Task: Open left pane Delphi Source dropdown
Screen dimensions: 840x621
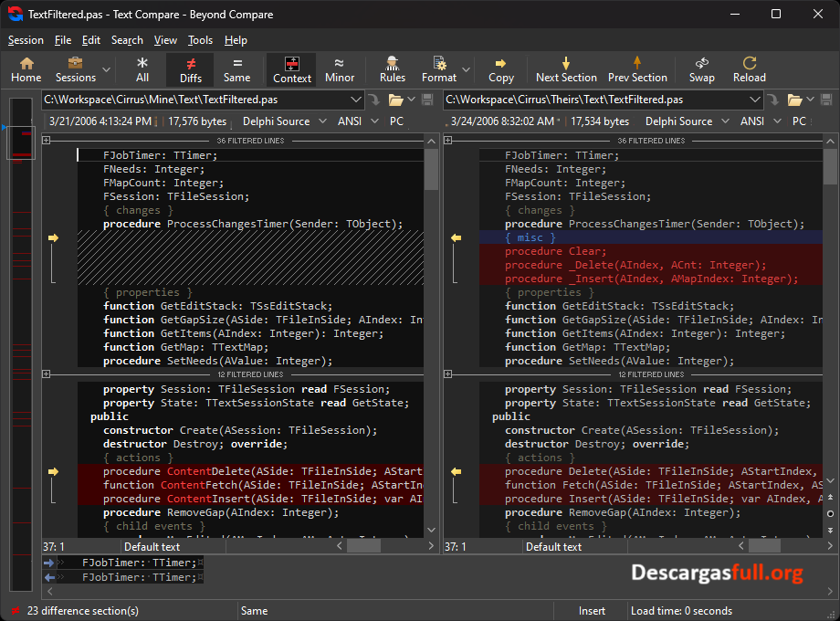Action: (280, 121)
